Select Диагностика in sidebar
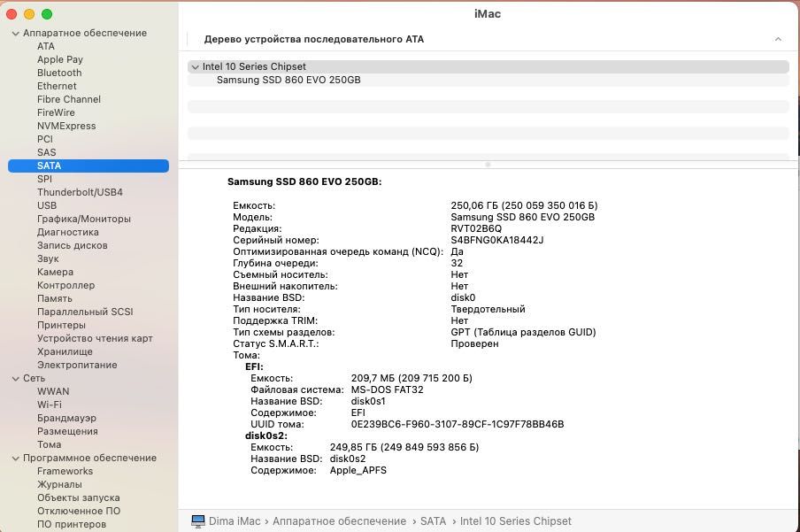 click(68, 232)
